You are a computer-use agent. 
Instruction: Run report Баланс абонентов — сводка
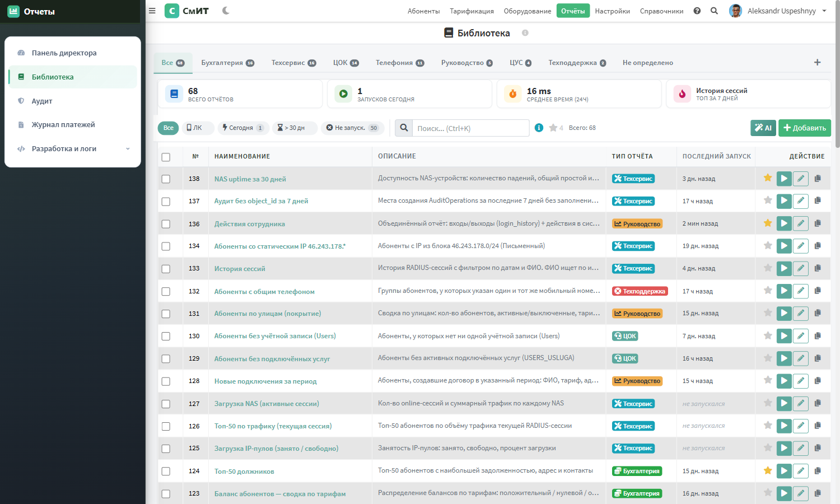784,493
